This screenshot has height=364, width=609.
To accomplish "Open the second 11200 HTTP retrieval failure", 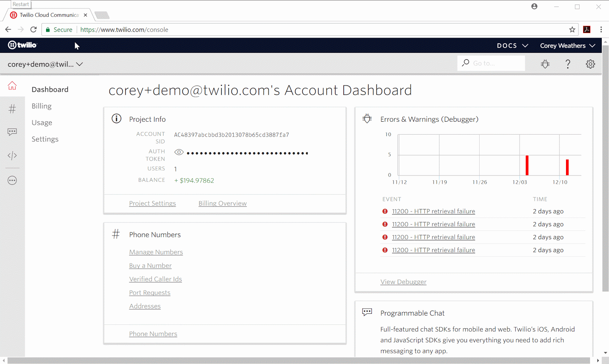I will 434,224.
